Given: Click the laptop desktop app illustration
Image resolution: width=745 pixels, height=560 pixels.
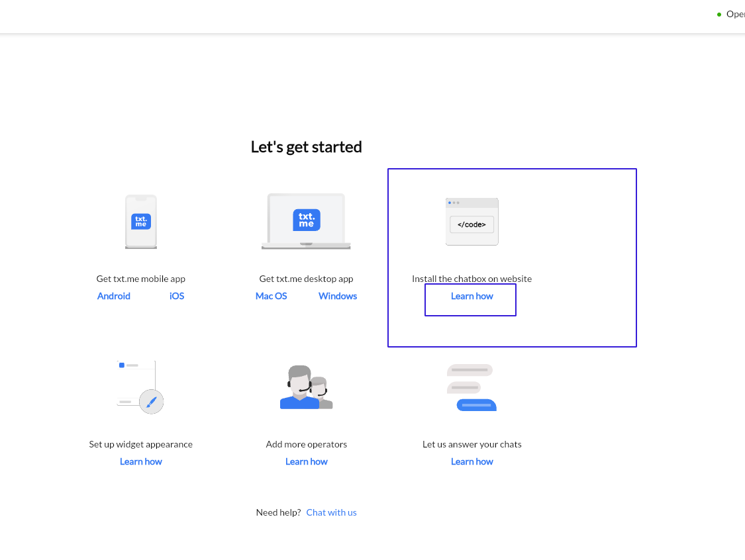Looking at the screenshot, I should pyautogui.click(x=306, y=221).
